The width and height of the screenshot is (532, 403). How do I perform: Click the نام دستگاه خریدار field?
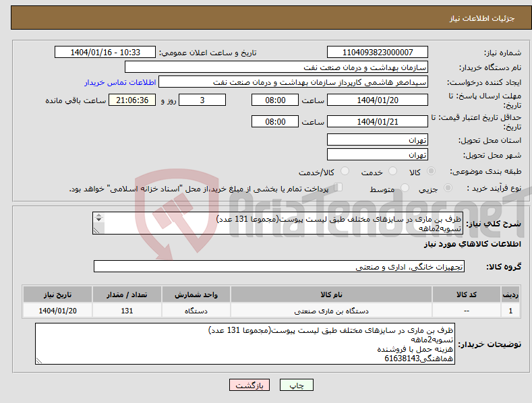(x=276, y=67)
